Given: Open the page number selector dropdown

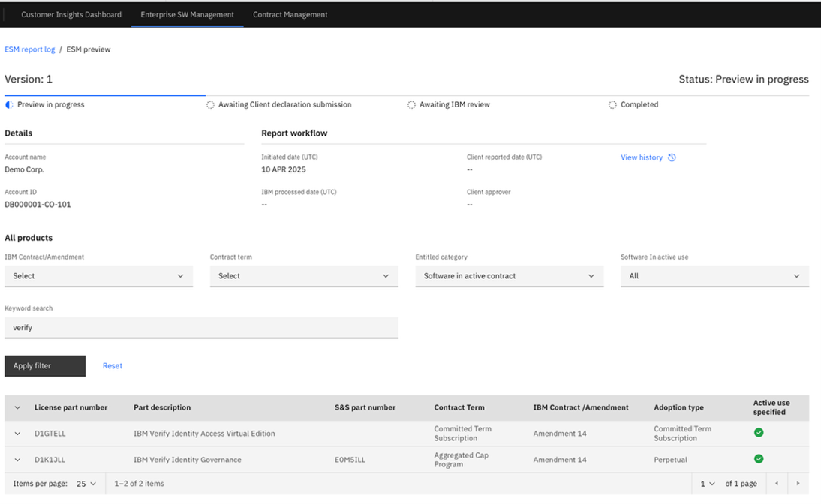Looking at the screenshot, I should 708,484.
